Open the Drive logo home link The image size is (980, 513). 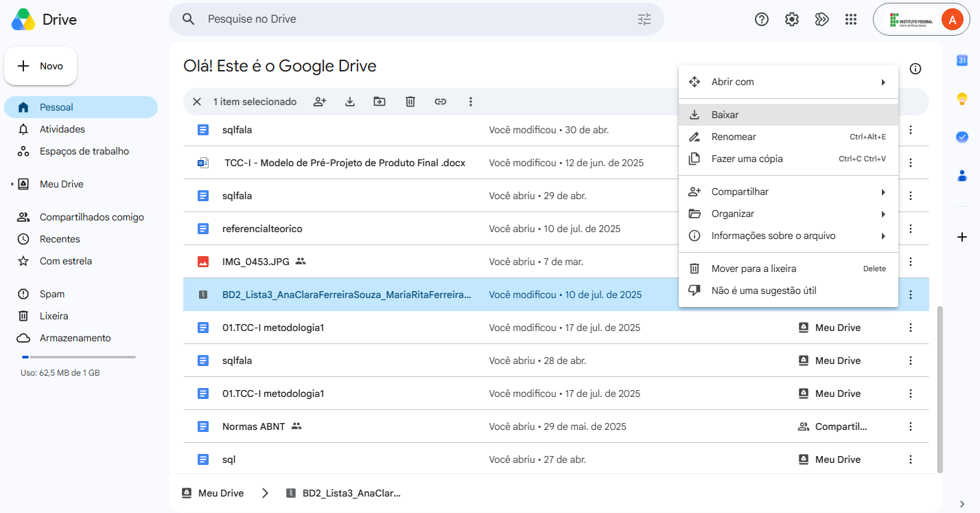[x=44, y=20]
